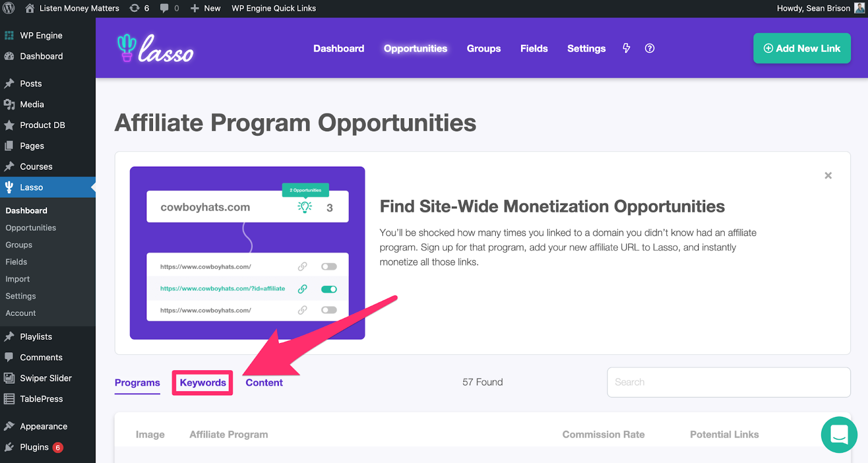The width and height of the screenshot is (868, 463).
Task: Click Sean Brison's avatar thumbnail
Action: [x=859, y=8]
